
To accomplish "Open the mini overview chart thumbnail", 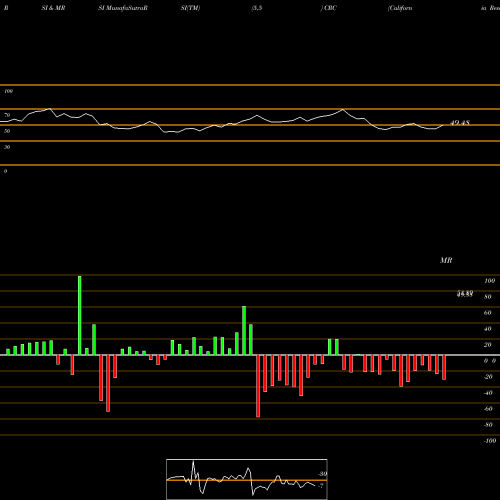I will click(x=247, y=479).
